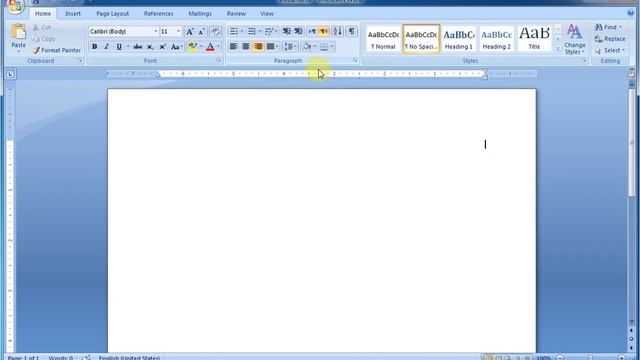Click Grow Font icon
This screenshot has width=640, height=360.
coord(190,31)
